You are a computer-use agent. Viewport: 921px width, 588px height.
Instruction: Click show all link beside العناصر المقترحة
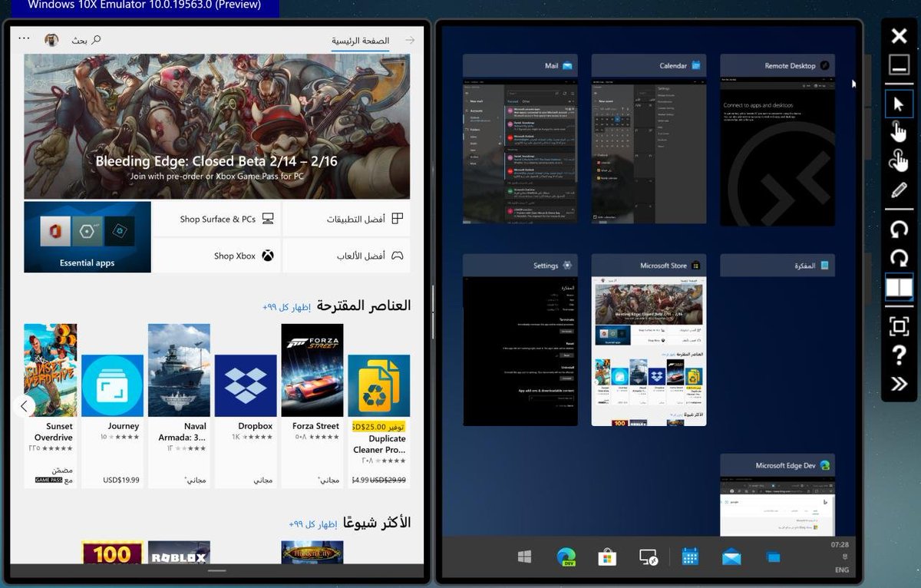click(286, 307)
